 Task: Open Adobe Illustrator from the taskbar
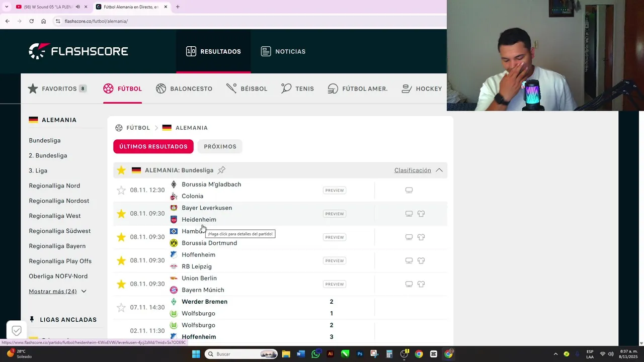click(x=331, y=354)
